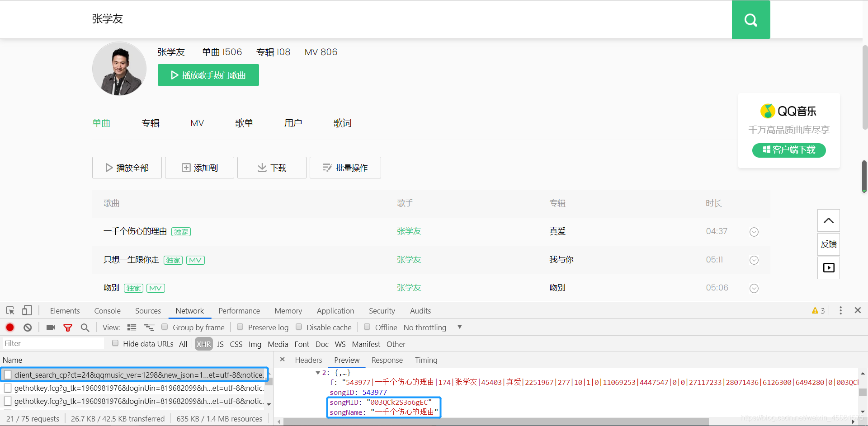This screenshot has height=426, width=868.
Task: Open the player window icon on right
Action: click(x=829, y=268)
